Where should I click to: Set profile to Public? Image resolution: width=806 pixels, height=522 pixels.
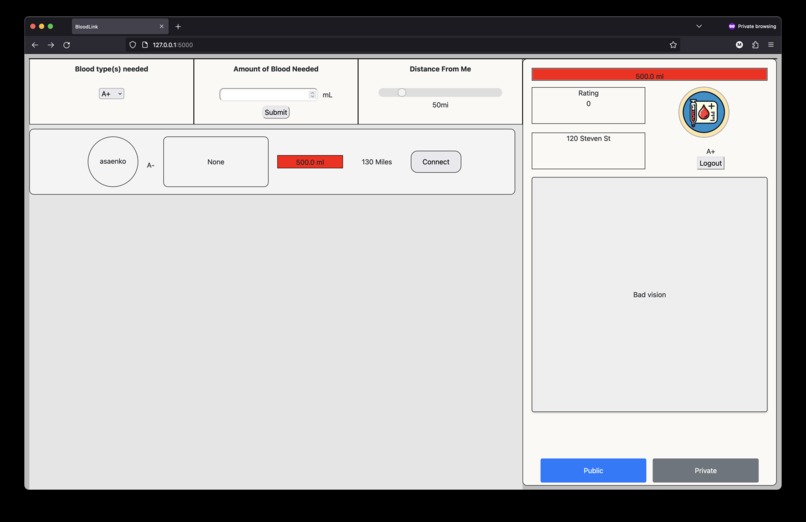(593, 471)
